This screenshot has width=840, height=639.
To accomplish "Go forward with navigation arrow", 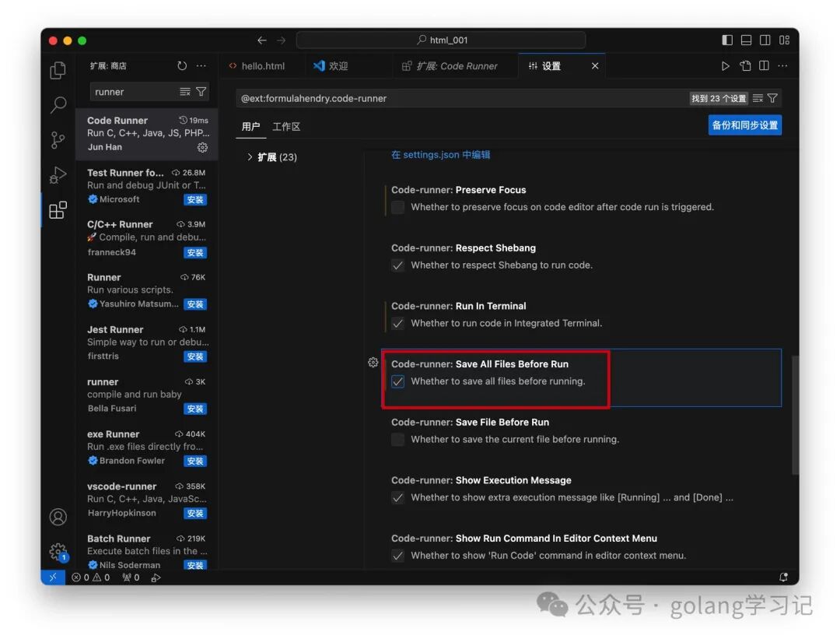I will (x=282, y=40).
